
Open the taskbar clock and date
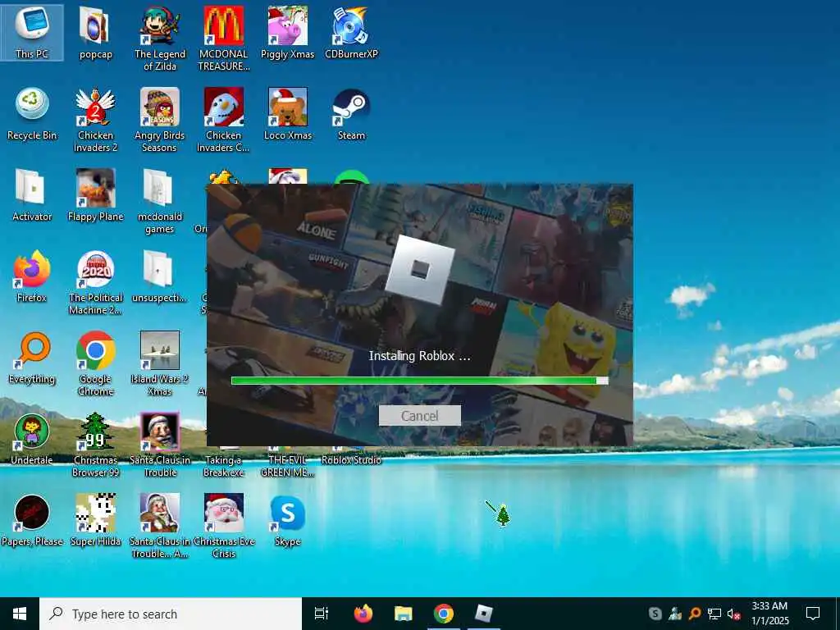coord(769,614)
